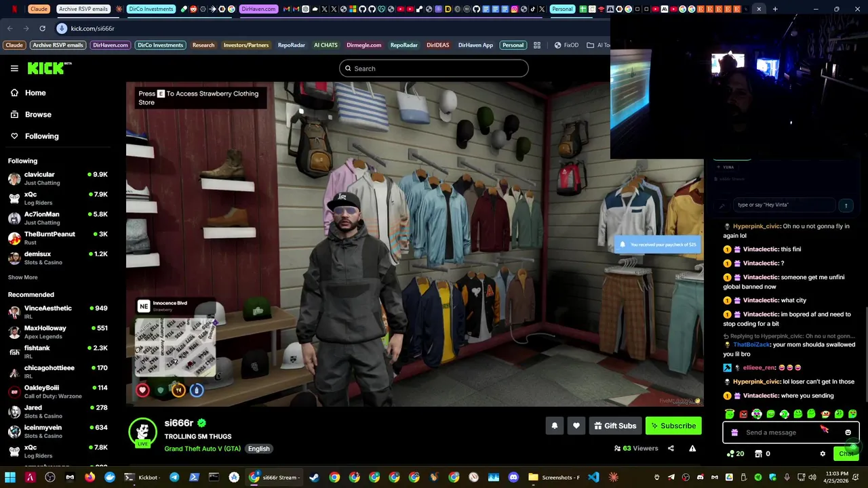This screenshot has width=868, height=488.
Task: Open Steam from the taskbar
Action: coord(314,477)
